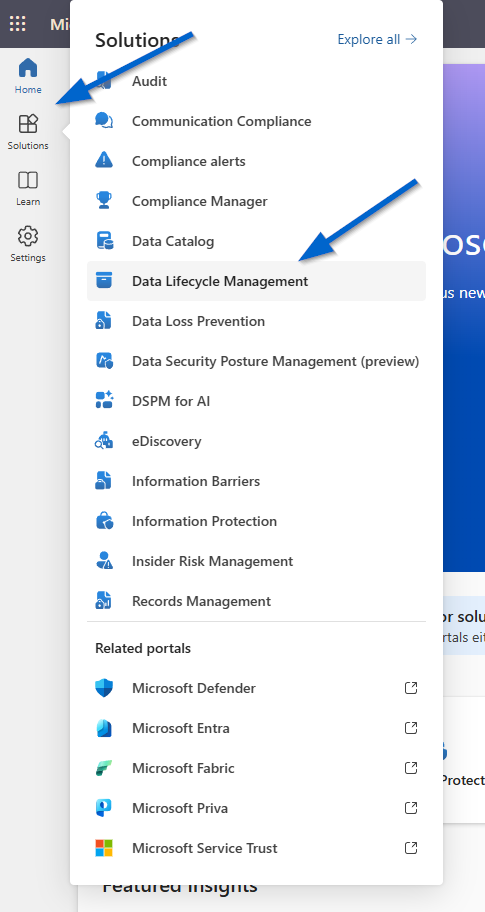Open the app launcher waffle icon
This screenshot has width=485, height=912.
(18, 24)
